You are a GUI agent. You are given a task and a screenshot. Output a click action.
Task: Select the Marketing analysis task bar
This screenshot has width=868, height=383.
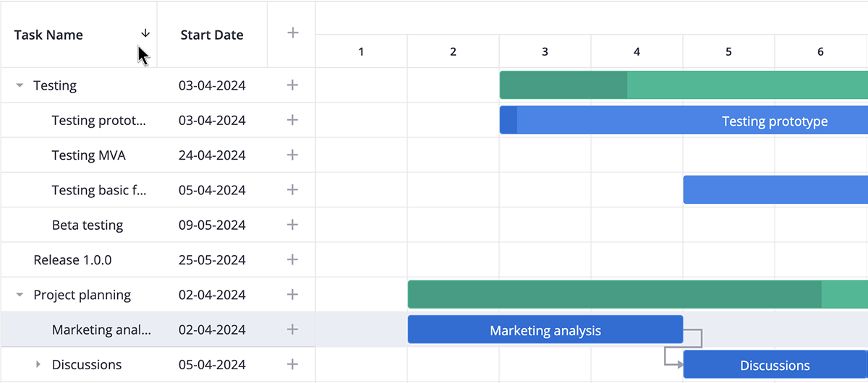pos(545,330)
